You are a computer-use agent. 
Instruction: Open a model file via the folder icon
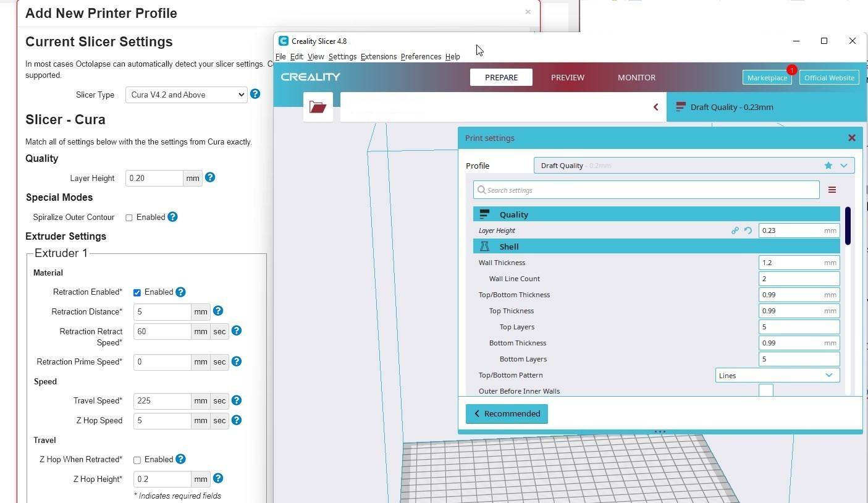coord(318,106)
